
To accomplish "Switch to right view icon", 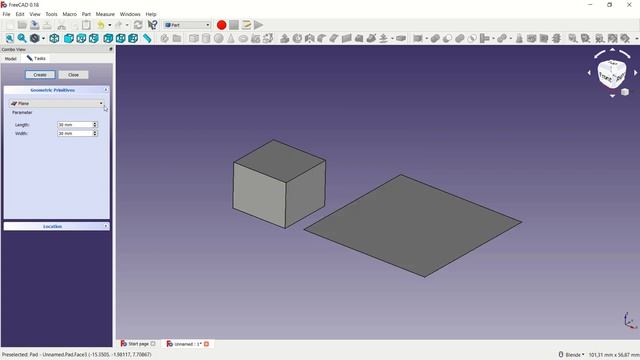I will tap(94, 38).
